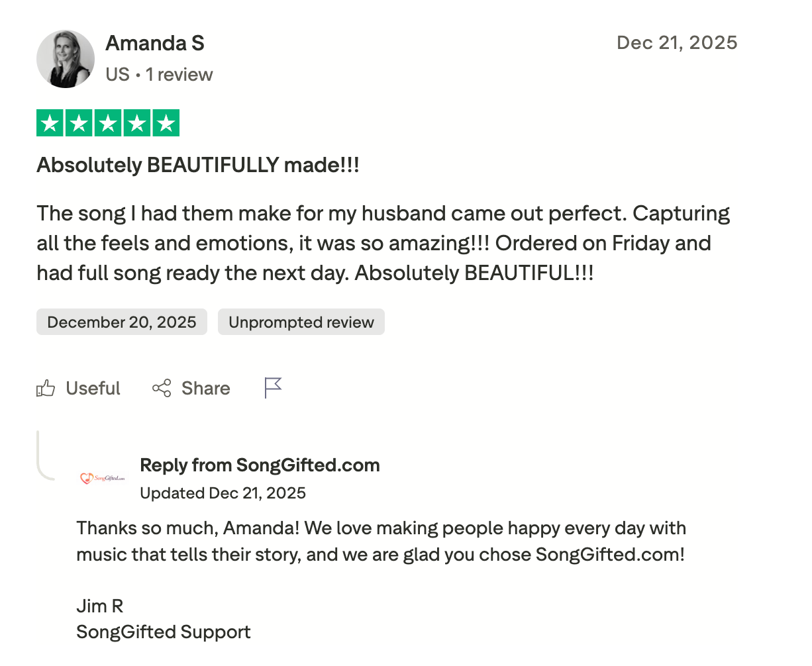Click the December 20, 2025 experience tag
Image resolution: width=812 pixels, height=666 pixels.
tap(122, 322)
